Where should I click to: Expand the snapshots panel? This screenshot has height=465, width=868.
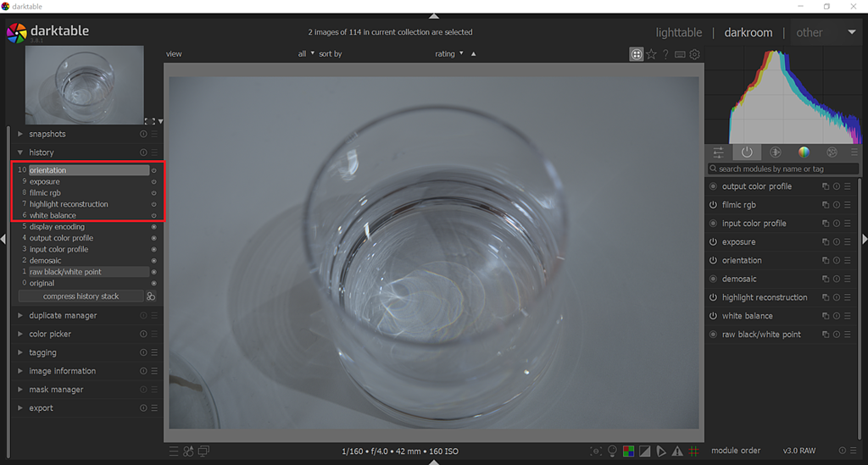tap(47, 134)
